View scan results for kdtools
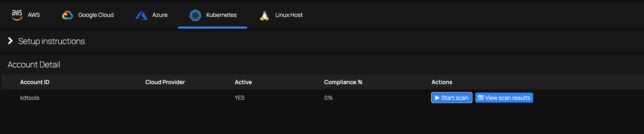The image size is (644, 134). 504,98
